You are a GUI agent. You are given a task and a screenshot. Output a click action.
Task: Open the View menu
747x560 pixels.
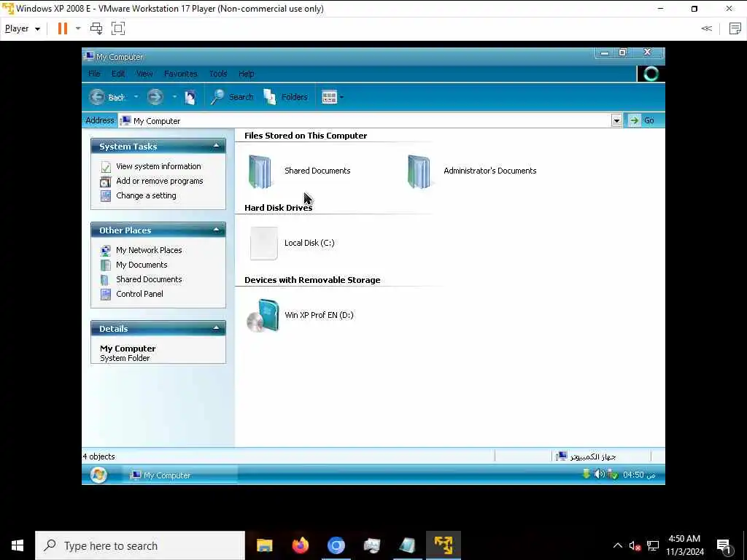pyautogui.click(x=144, y=74)
